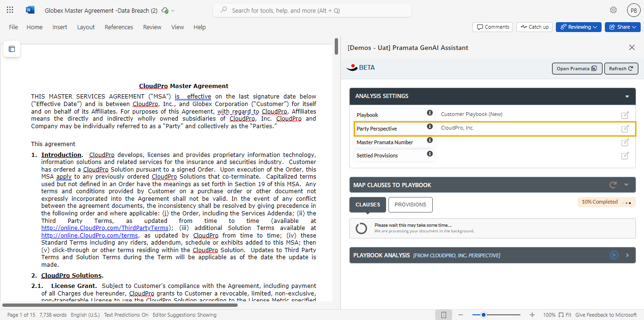Click the Word application icon
644x320 pixels.
pyautogui.click(x=30, y=10)
